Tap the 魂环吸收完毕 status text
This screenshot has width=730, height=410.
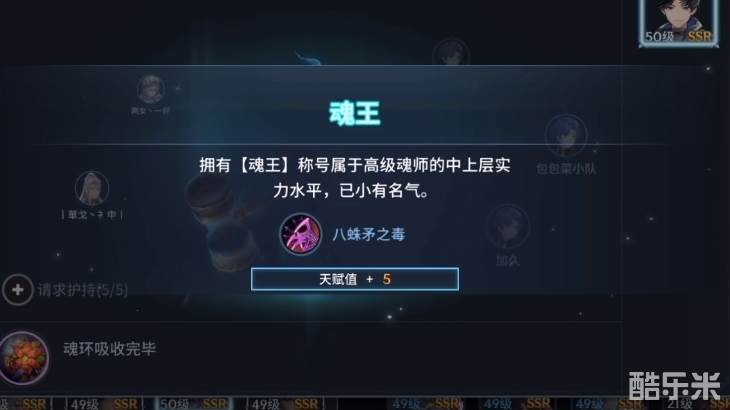click(109, 349)
